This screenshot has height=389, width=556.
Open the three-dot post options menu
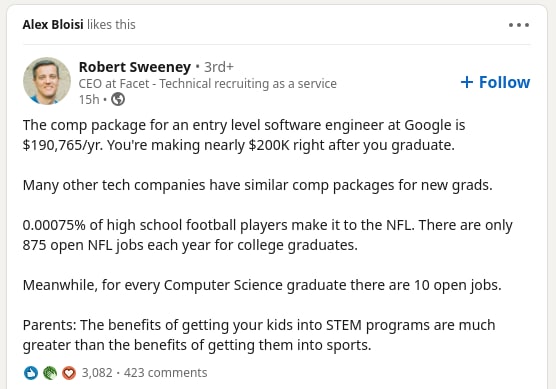(519, 25)
